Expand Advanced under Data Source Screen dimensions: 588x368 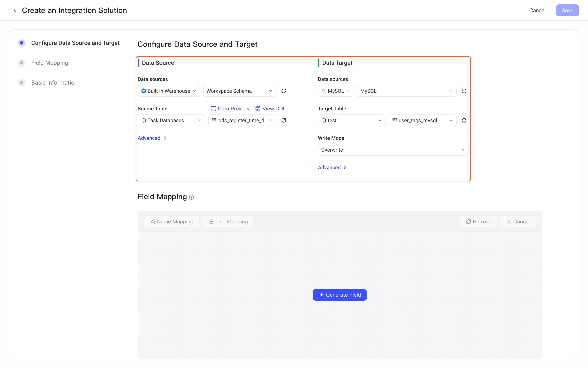[x=152, y=138]
